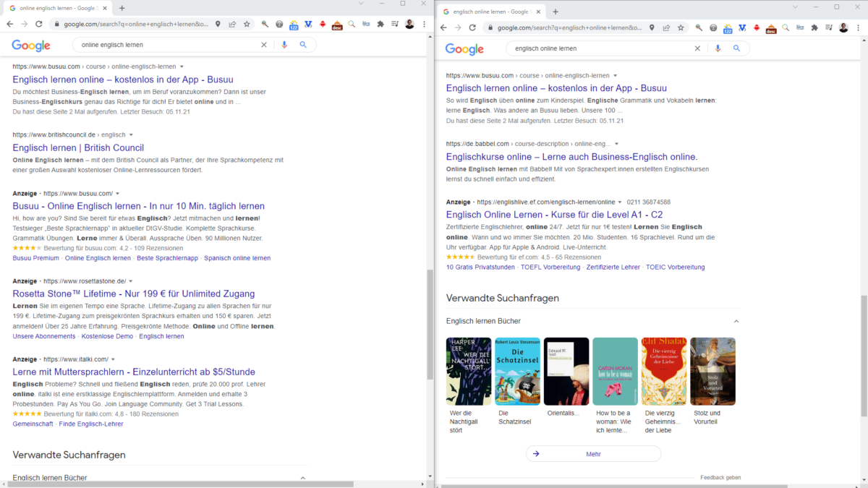Open the 'Busuu - Online Englisch lernen' ad
The width and height of the screenshot is (868, 488).
138,206
